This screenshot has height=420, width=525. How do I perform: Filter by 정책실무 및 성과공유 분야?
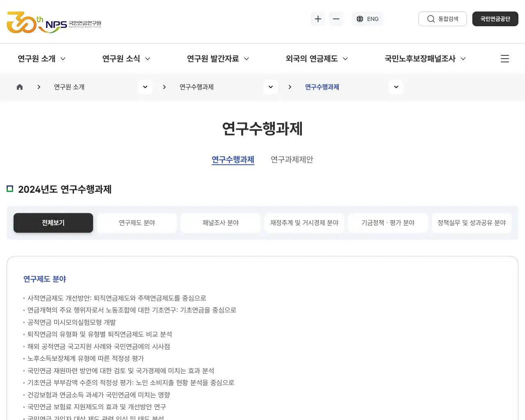(472, 223)
